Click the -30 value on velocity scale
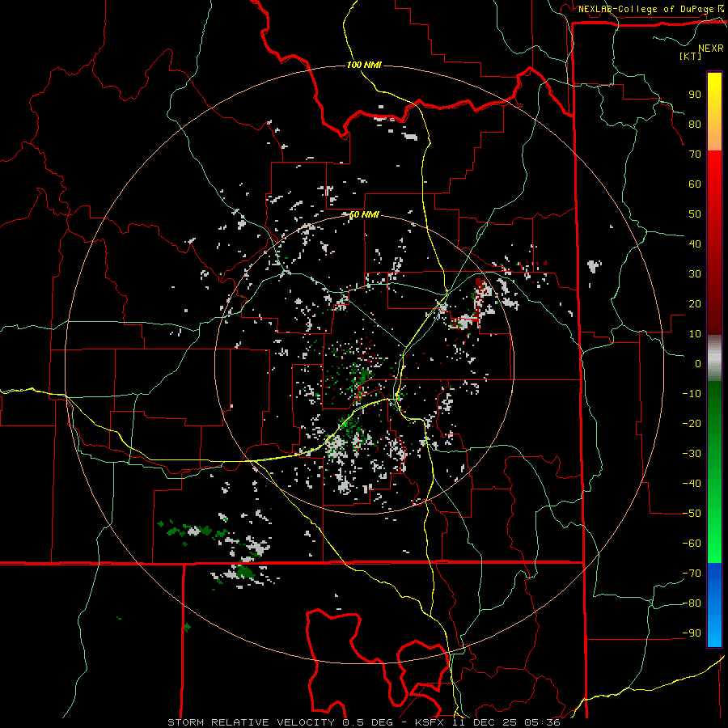This screenshot has height=728, width=728. (x=692, y=454)
